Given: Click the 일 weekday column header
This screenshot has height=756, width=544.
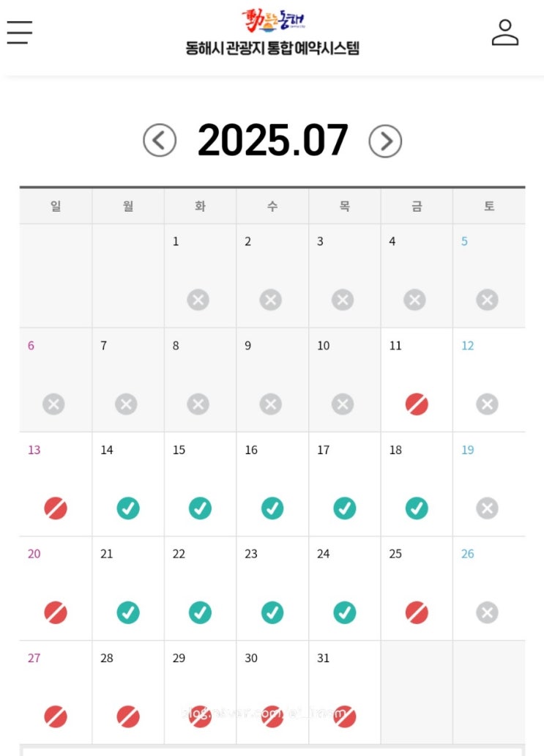Looking at the screenshot, I should (x=56, y=207).
